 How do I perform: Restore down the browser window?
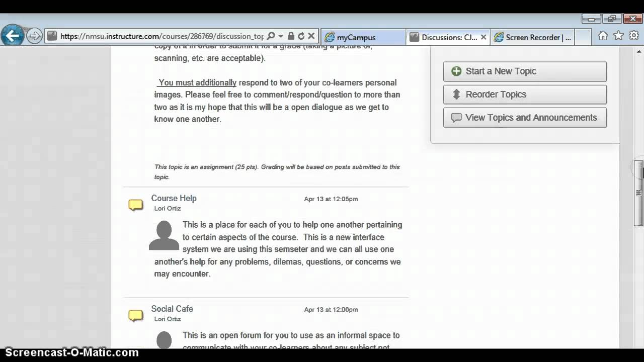(x=612, y=19)
